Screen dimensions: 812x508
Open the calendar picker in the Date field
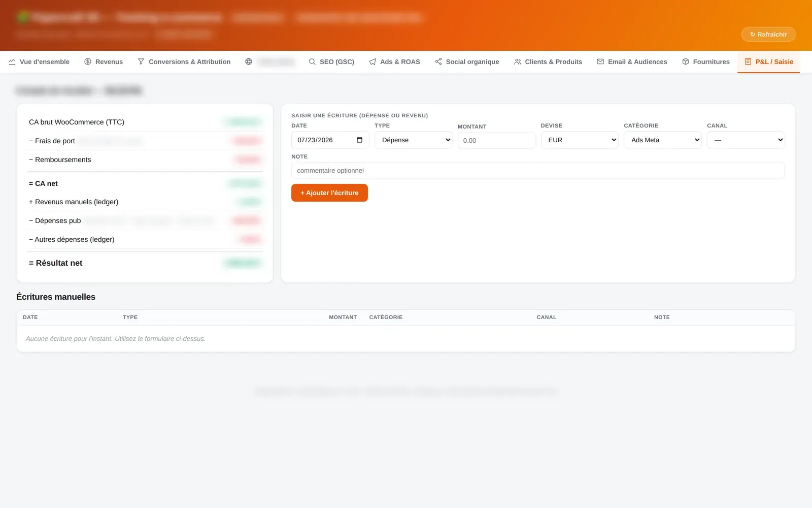coord(359,140)
